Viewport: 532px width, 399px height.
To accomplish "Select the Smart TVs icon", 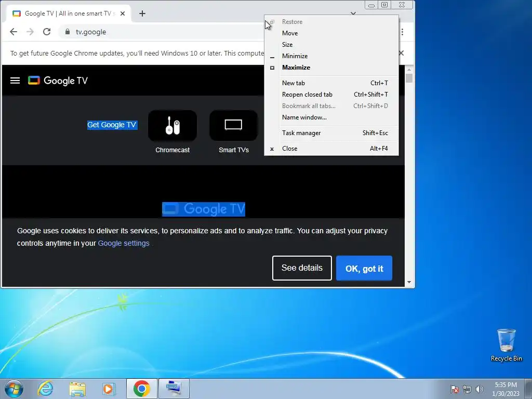I will pos(233,126).
